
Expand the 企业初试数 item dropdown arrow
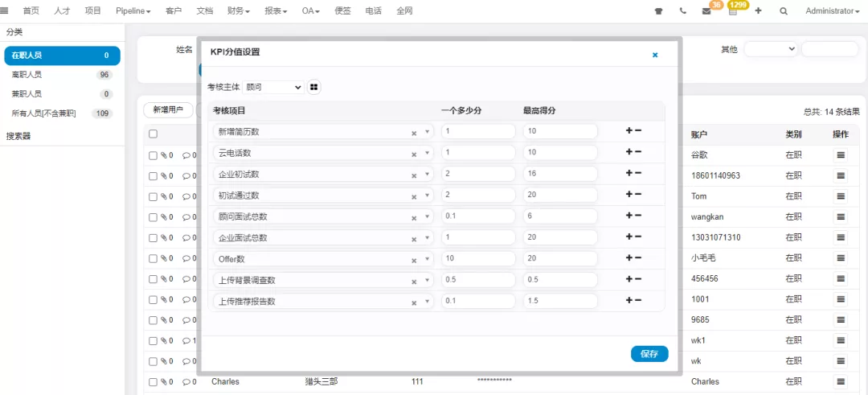coord(427,175)
